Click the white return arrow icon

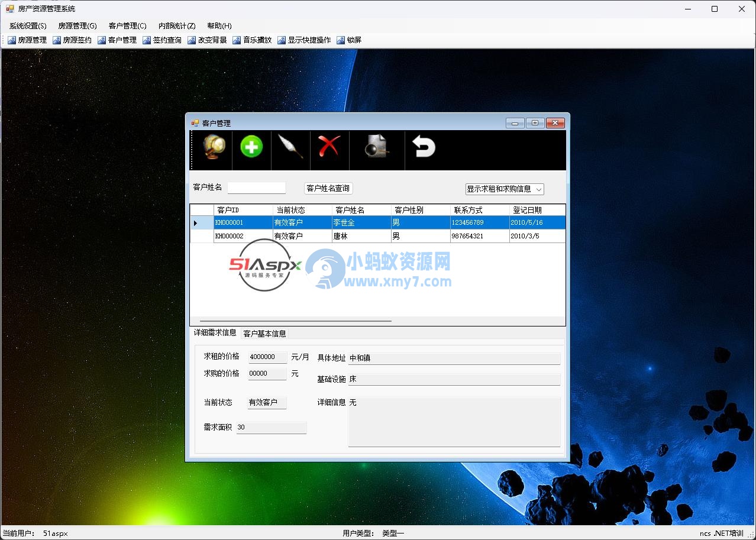coord(424,147)
